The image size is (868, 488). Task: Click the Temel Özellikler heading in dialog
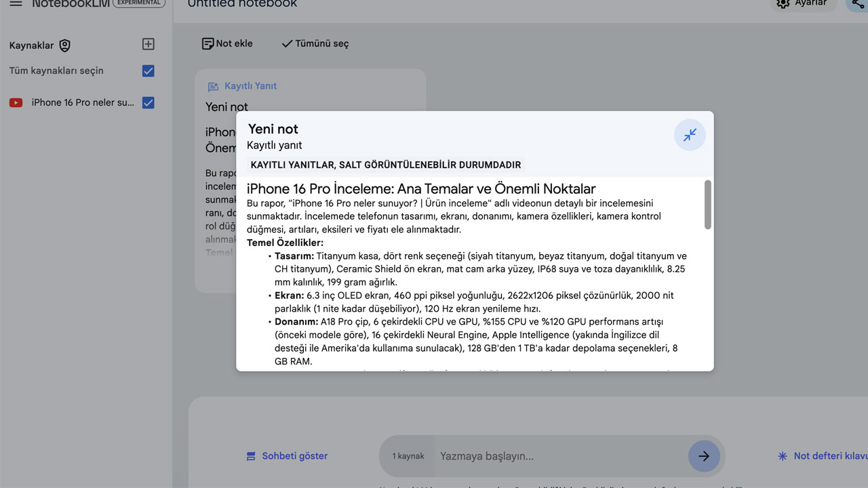[x=285, y=243]
